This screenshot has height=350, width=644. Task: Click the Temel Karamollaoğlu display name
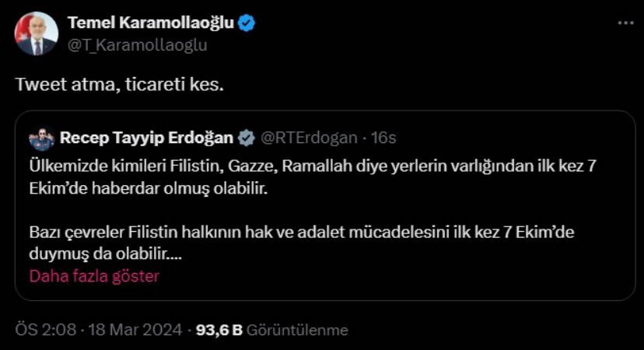tap(151, 23)
